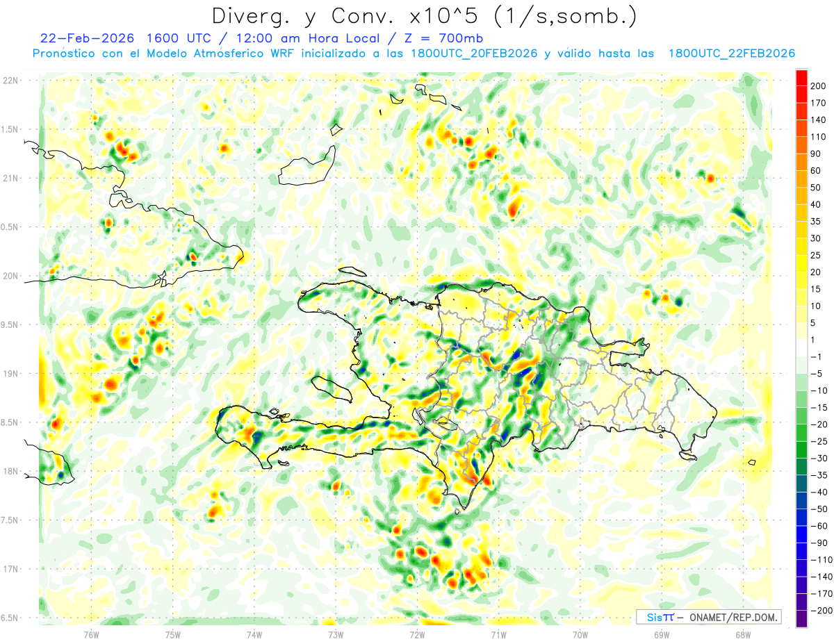Image resolution: width=834 pixels, height=644 pixels.
Task: Click the "70W" longitude axis label
Action: [x=580, y=634]
